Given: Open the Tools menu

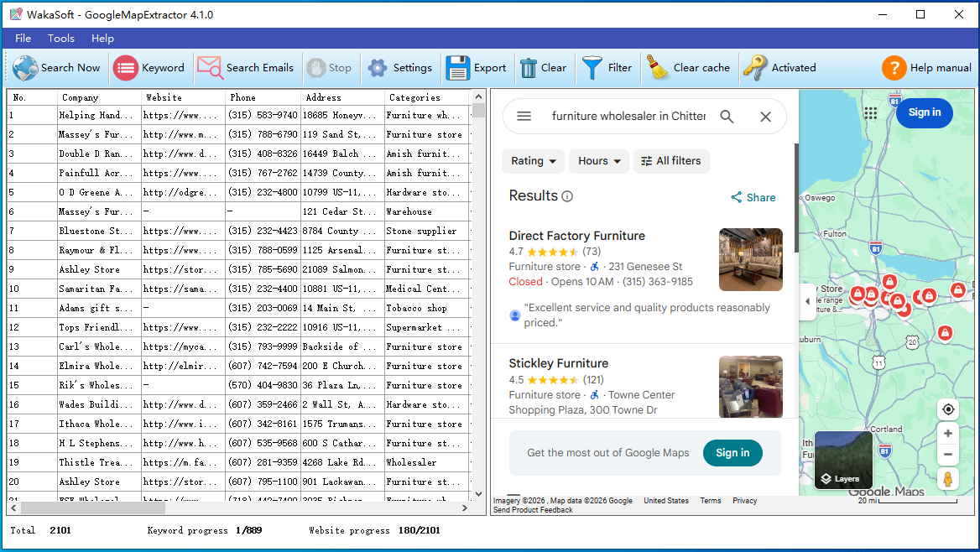Looking at the screenshot, I should [61, 39].
